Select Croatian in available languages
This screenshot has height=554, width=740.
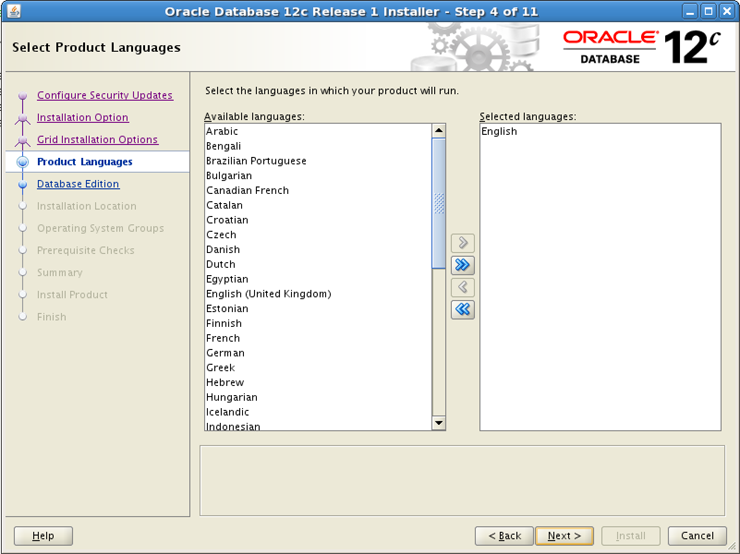[x=318, y=220]
